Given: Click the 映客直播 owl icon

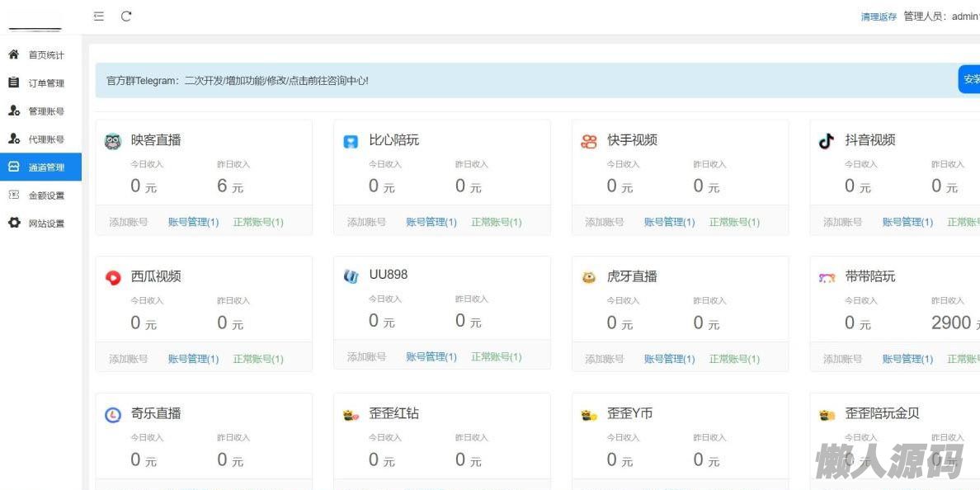Looking at the screenshot, I should 113,141.
